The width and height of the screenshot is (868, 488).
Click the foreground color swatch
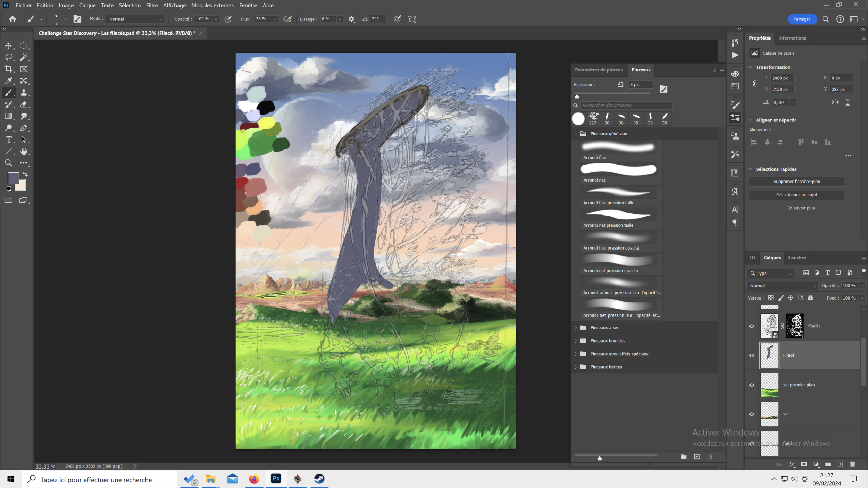coord(13,178)
